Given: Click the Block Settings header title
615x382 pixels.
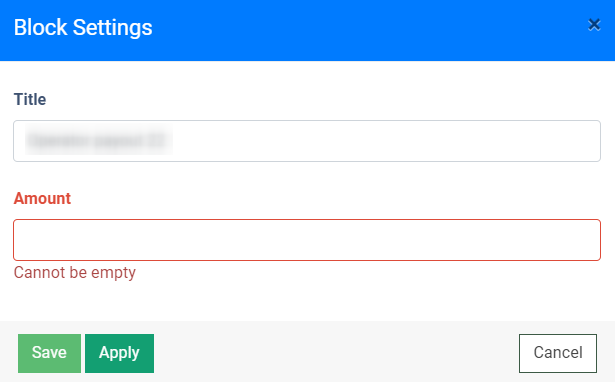Looking at the screenshot, I should (x=83, y=27).
